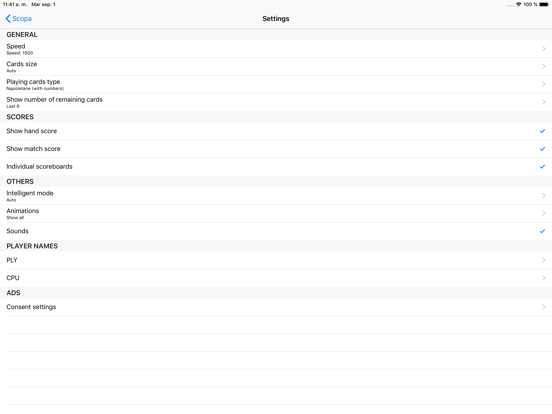
Task: Click the 'Last 6' subtitle
Action: pos(13,106)
